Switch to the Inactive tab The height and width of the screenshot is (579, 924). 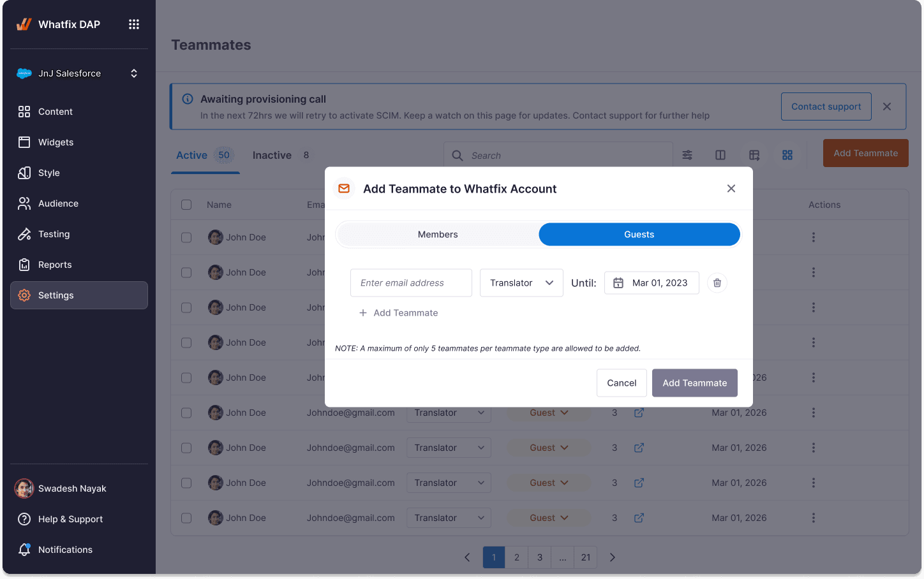tap(281, 155)
